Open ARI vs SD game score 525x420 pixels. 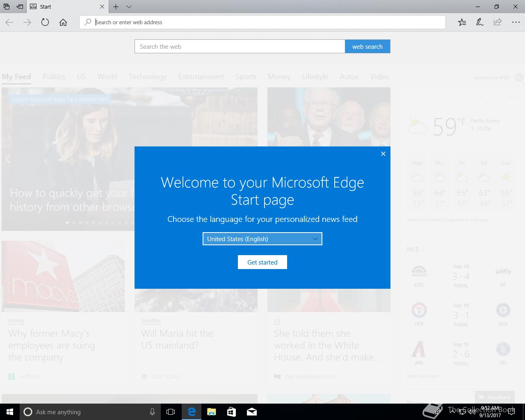tap(461, 354)
